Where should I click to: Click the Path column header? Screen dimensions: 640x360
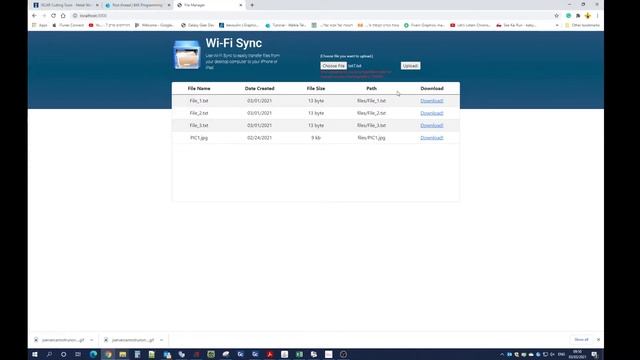[x=371, y=88]
